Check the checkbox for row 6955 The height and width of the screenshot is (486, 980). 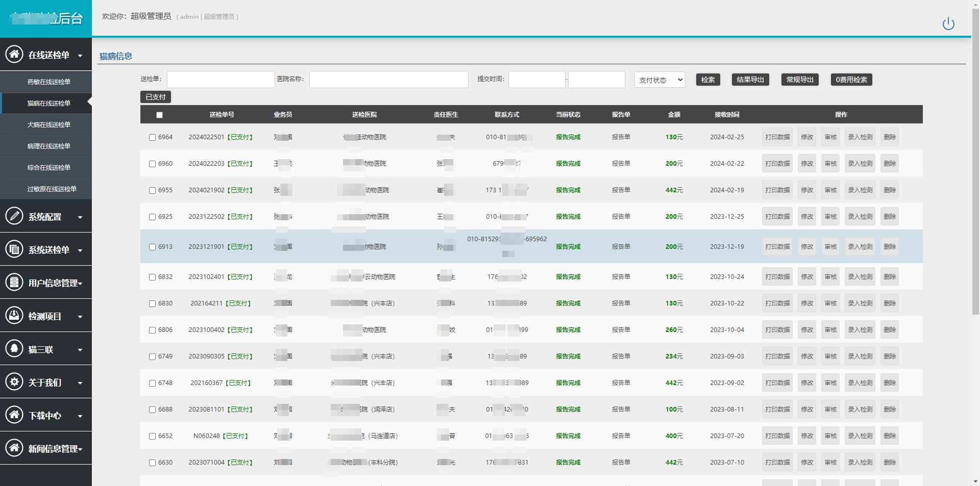pyautogui.click(x=152, y=191)
